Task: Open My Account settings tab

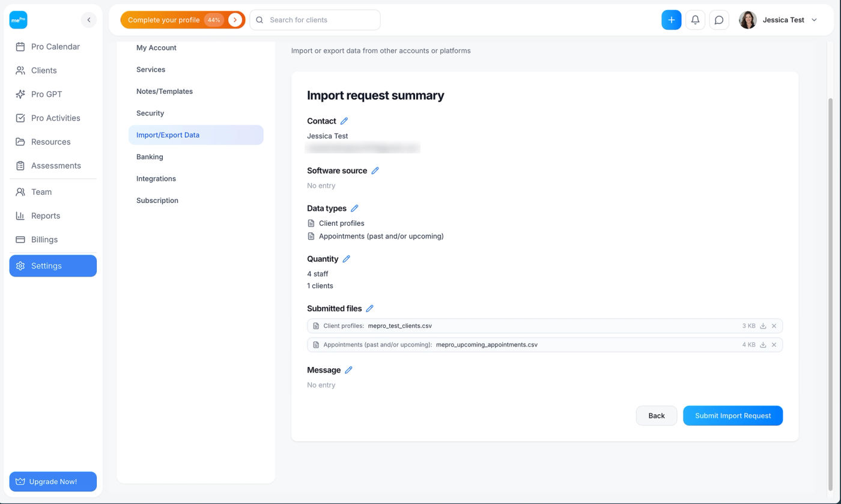Action: click(x=196, y=47)
